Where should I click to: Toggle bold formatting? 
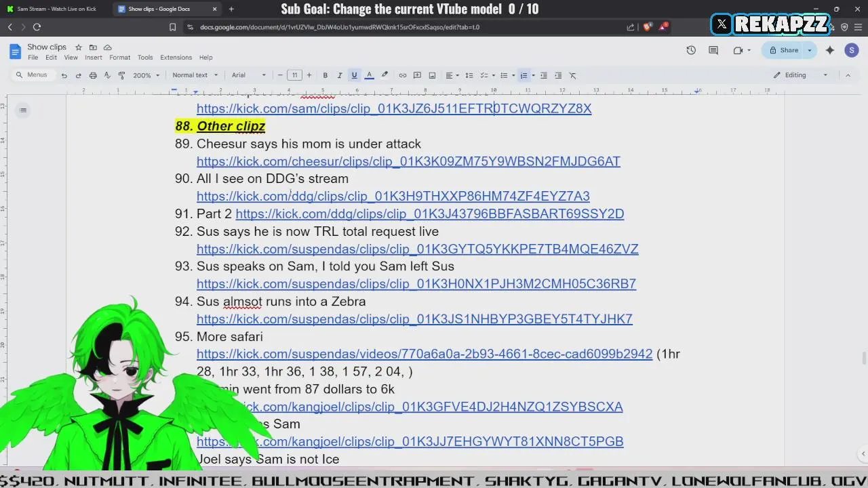pyautogui.click(x=325, y=75)
